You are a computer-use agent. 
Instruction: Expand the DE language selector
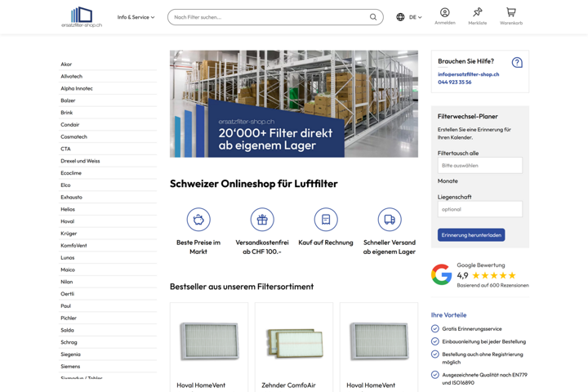pyautogui.click(x=415, y=17)
